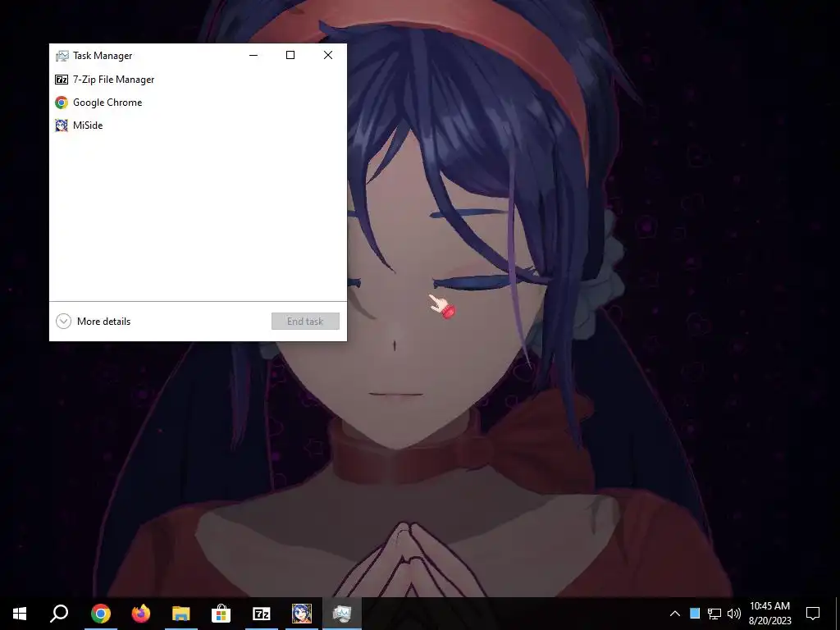Open the Windows Start menu
Screen dimensions: 840x630
coord(20,614)
